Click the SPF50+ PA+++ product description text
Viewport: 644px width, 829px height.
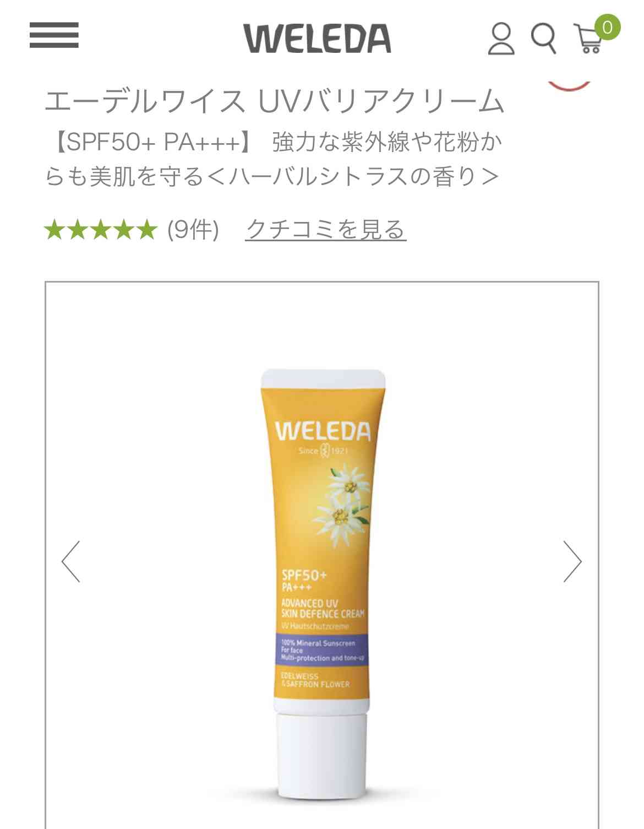(x=273, y=159)
